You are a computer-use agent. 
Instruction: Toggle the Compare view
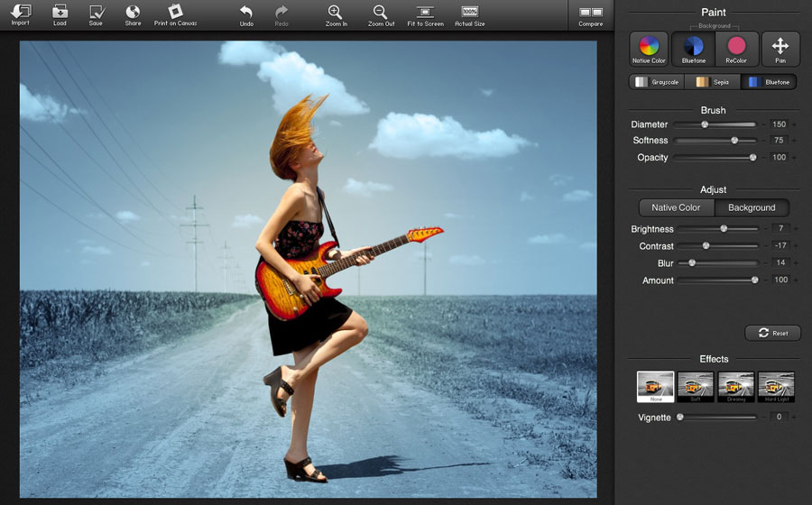point(591,13)
